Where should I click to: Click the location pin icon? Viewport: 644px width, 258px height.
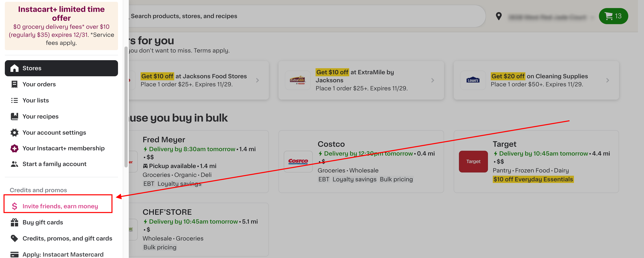point(498,16)
